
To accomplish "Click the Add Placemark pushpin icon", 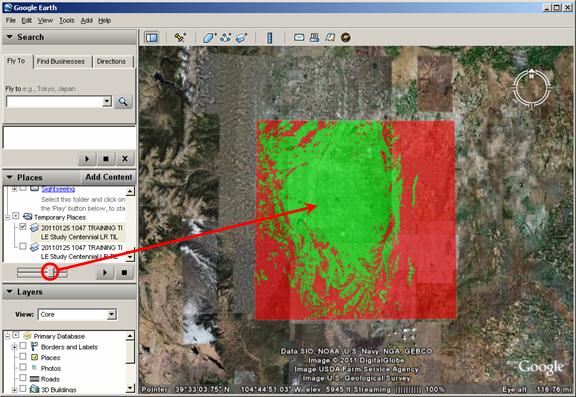I will coord(180,37).
